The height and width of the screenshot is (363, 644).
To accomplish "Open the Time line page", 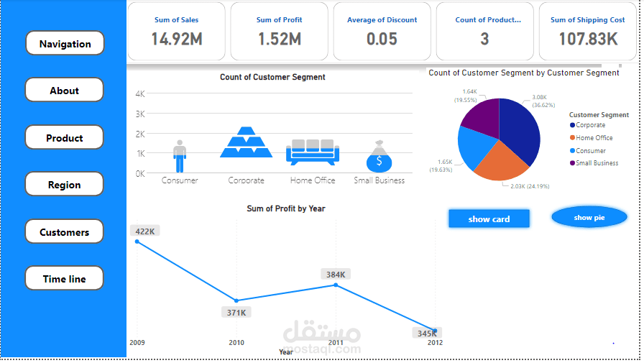I will [64, 278].
